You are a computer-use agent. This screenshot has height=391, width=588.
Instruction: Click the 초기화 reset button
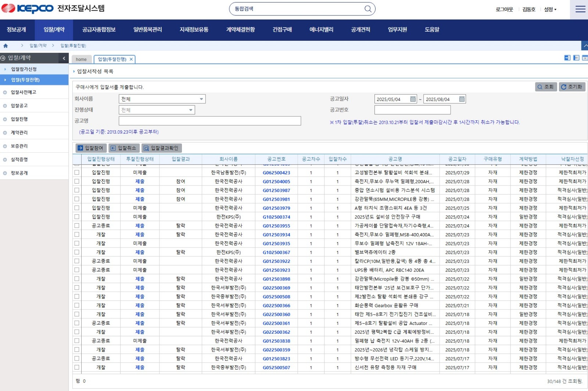pyautogui.click(x=572, y=87)
